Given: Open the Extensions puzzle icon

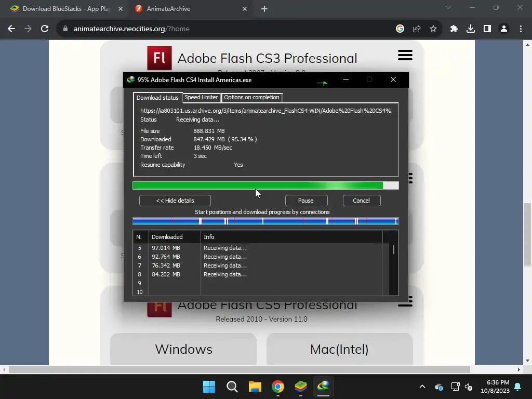Looking at the screenshot, I should tap(454, 29).
